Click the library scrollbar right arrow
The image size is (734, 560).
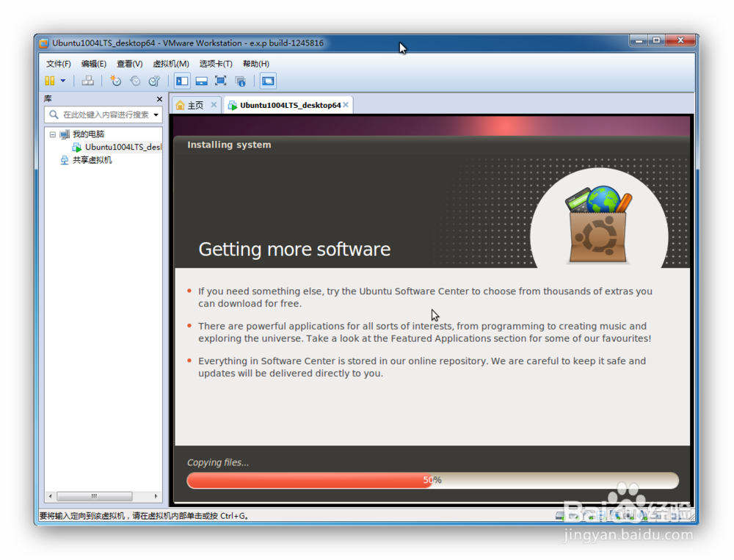[x=156, y=496]
